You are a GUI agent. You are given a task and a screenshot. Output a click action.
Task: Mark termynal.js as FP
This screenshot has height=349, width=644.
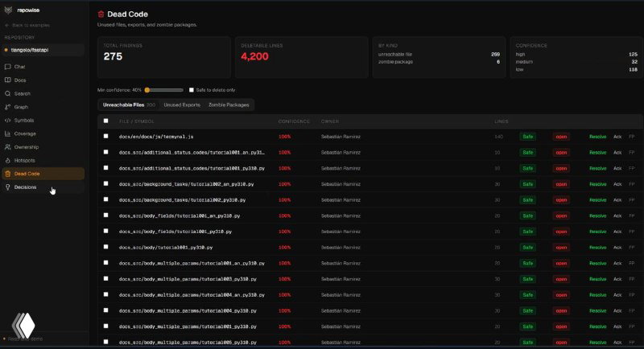[x=632, y=137]
